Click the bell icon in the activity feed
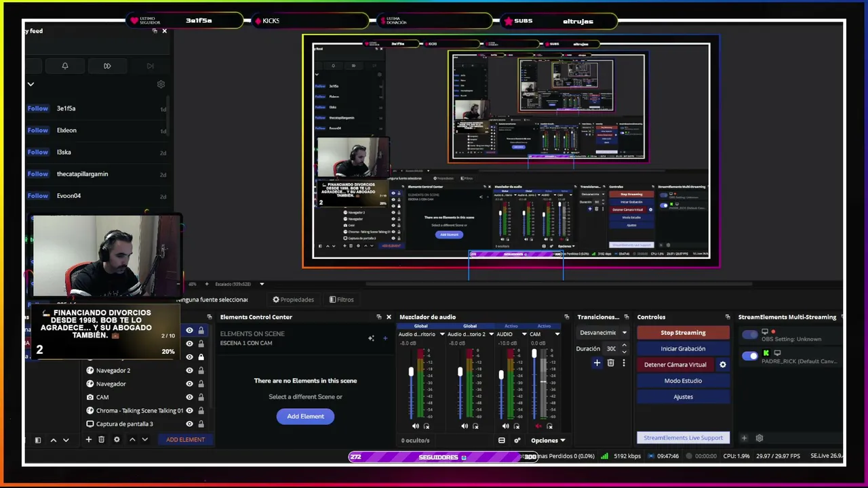The image size is (868, 488). [65, 66]
